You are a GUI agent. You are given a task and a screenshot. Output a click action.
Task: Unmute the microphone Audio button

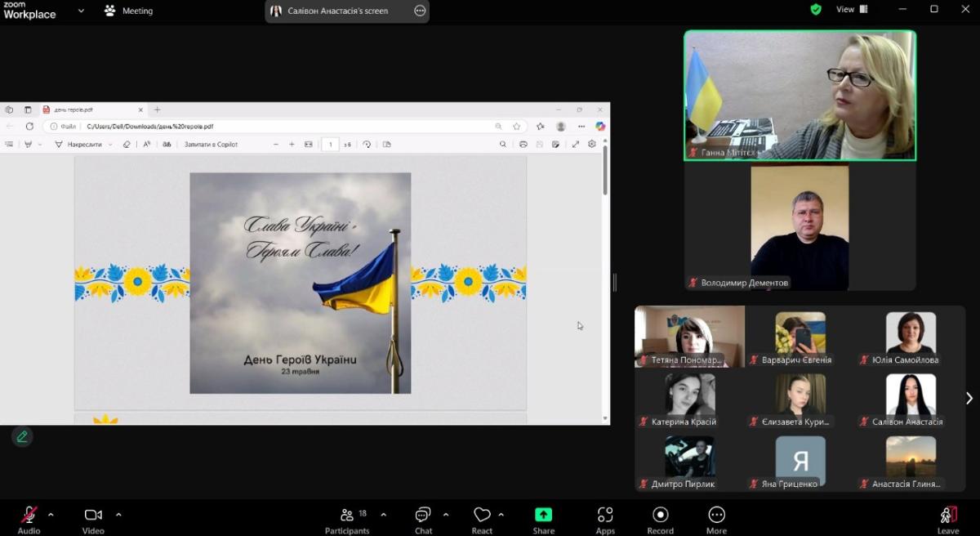pyautogui.click(x=29, y=520)
